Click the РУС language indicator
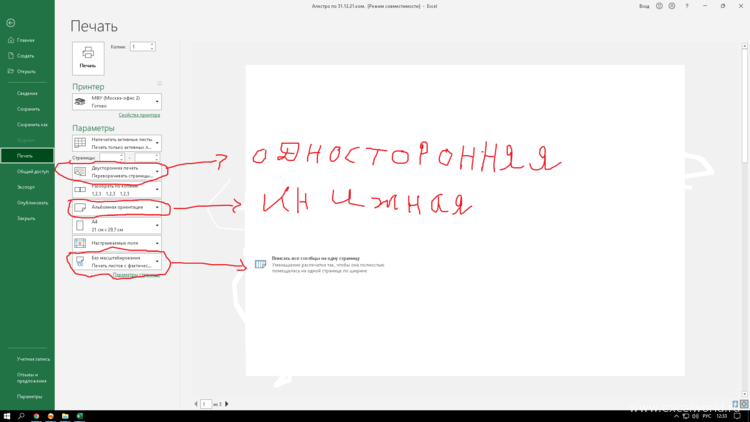750x422 pixels. click(707, 416)
